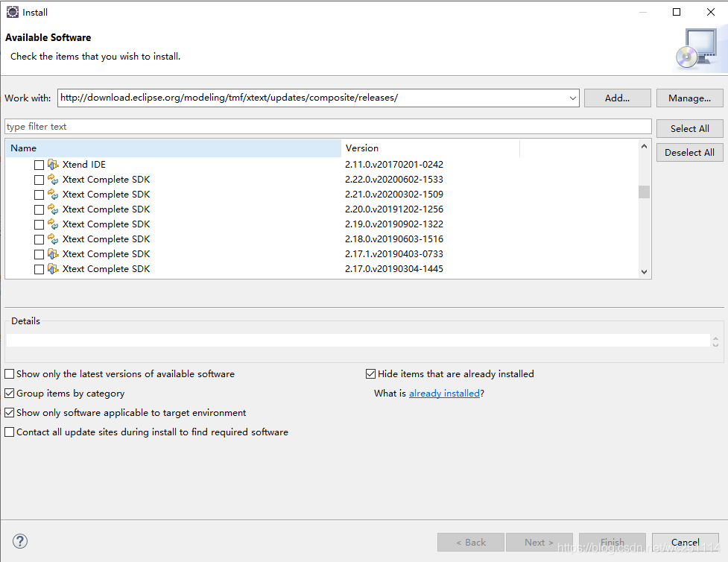Click the Details area stepper arrows
The image size is (728, 562).
coord(715,341)
